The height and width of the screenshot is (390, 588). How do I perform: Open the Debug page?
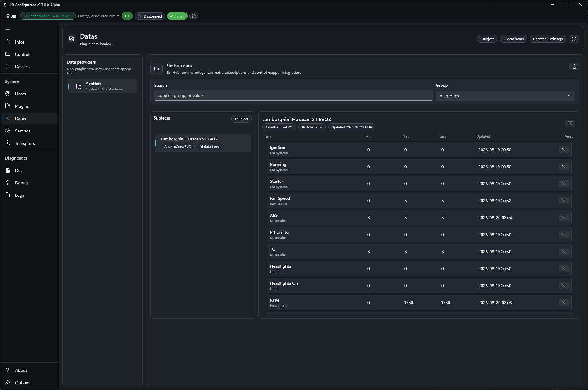click(x=29, y=183)
